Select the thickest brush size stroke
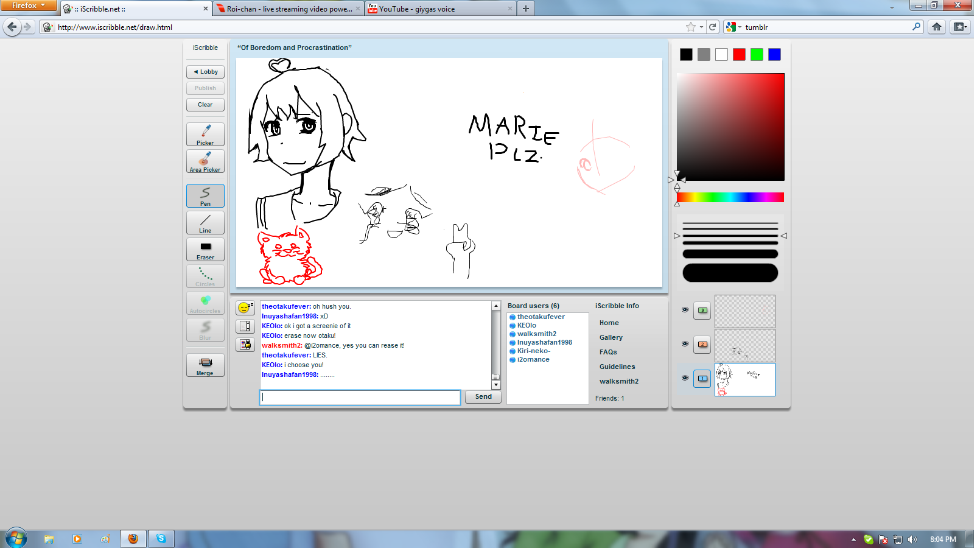Viewport: 980px width, 548px height. pos(730,273)
